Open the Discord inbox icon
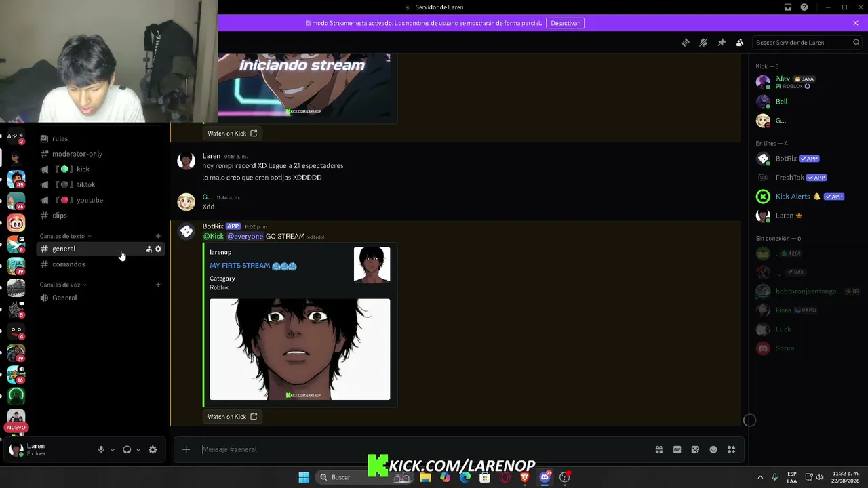Viewport: 868px width, 488px height. pos(788,7)
